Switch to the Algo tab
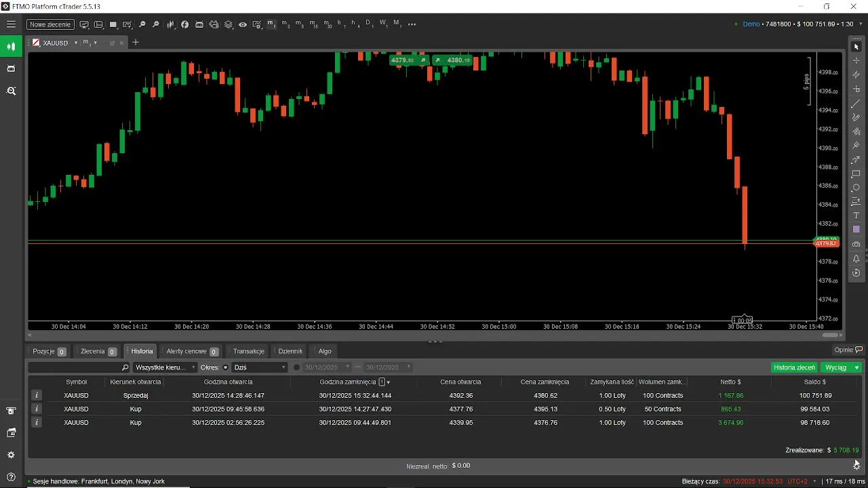This screenshot has width=868, height=488. pyautogui.click(x=324, y=351)
